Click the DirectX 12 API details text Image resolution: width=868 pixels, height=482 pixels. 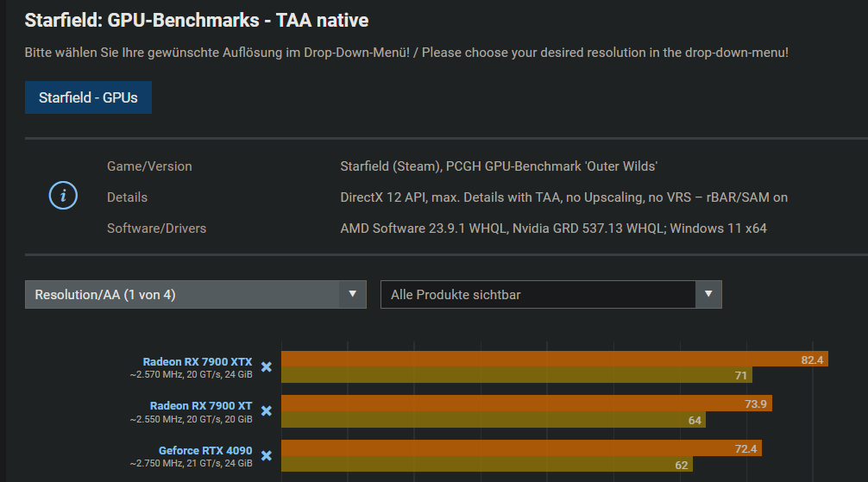[x=563, y=197]
